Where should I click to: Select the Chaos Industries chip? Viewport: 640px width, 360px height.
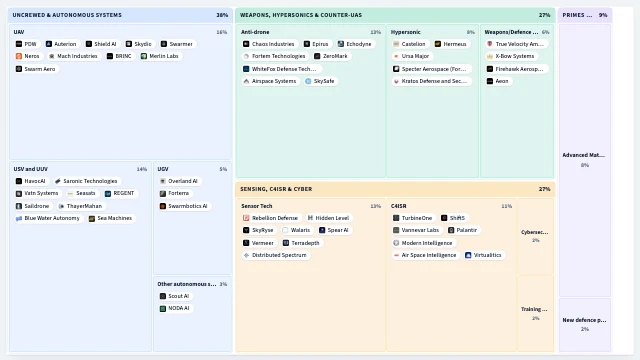pyautogui.click(x=269, y=44)
